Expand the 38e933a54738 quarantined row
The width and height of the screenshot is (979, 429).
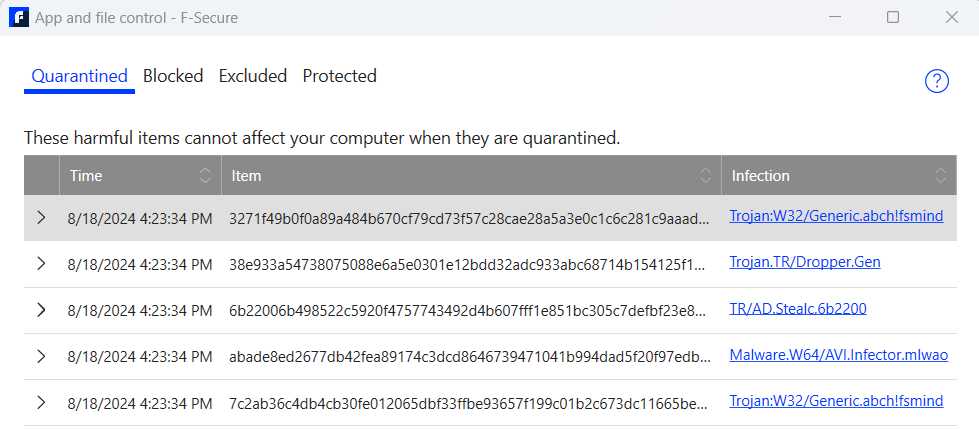41,264
